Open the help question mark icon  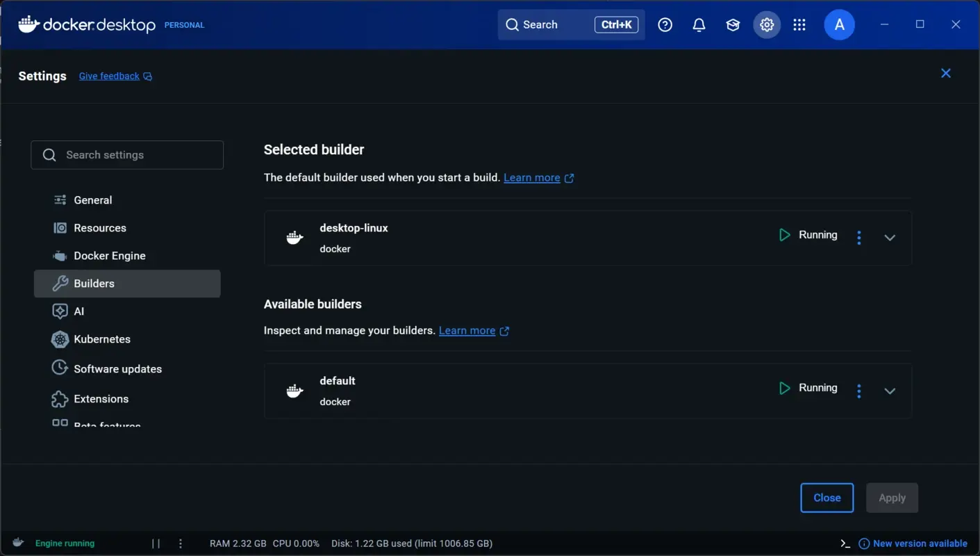665,24
